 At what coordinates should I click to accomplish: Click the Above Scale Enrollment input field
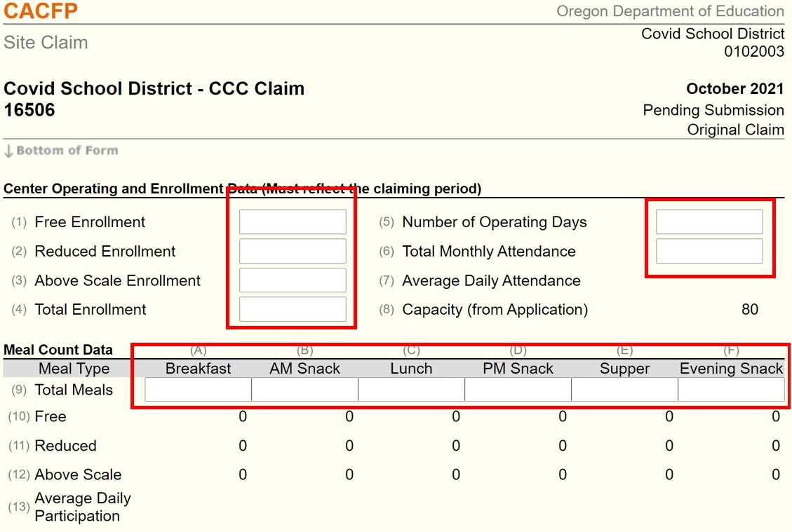tap(293, 280)
